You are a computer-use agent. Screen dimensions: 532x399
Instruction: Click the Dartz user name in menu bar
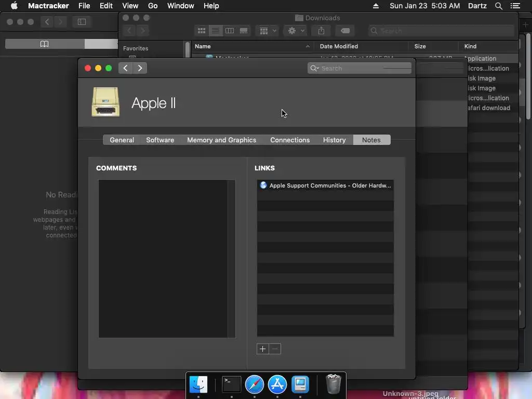pos(477,6)
